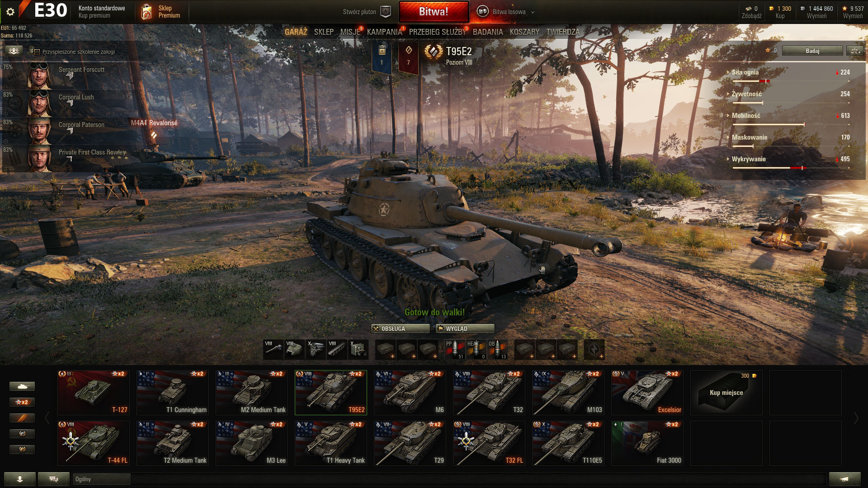
Task: Open the Bitwa losowa battle type dropdown
Action: point(506,12)
